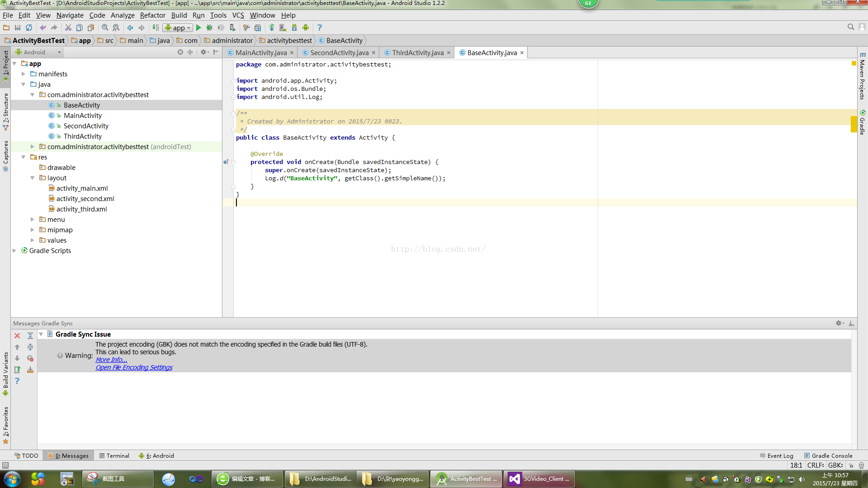Click Export to text file icon in Messages
868x488 pixels.
pos(17,370)
